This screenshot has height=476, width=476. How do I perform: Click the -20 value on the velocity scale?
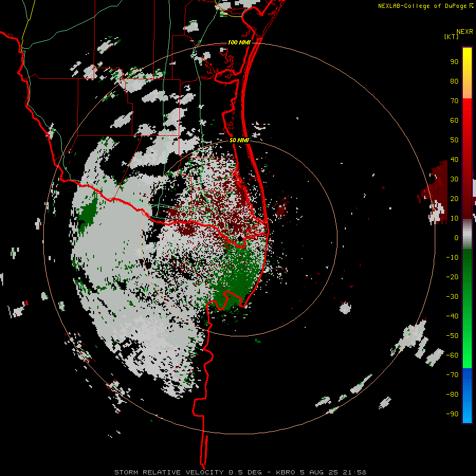pos(452,277)
